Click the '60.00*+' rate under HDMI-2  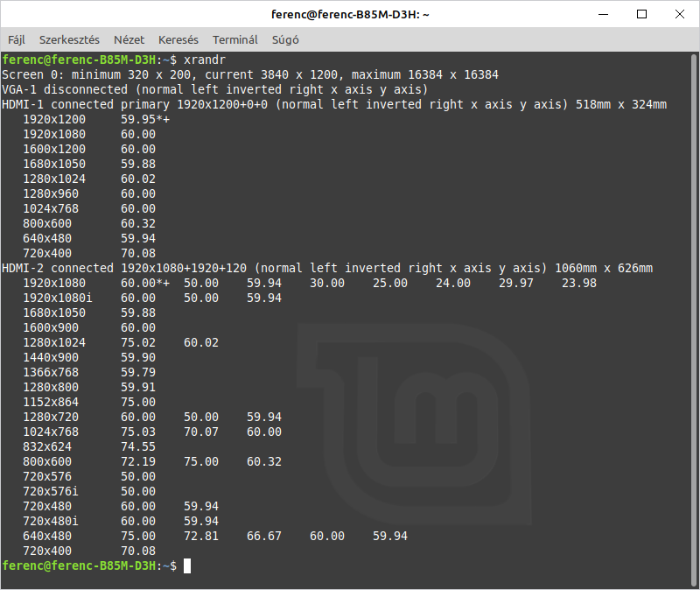click(x=145, y=283)
